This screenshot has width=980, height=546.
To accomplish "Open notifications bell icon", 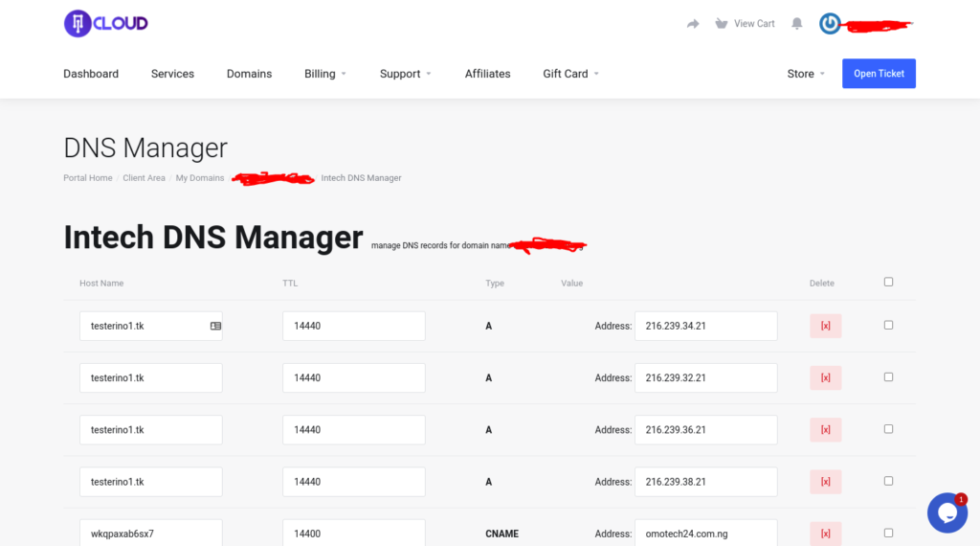I will [796, 24].
